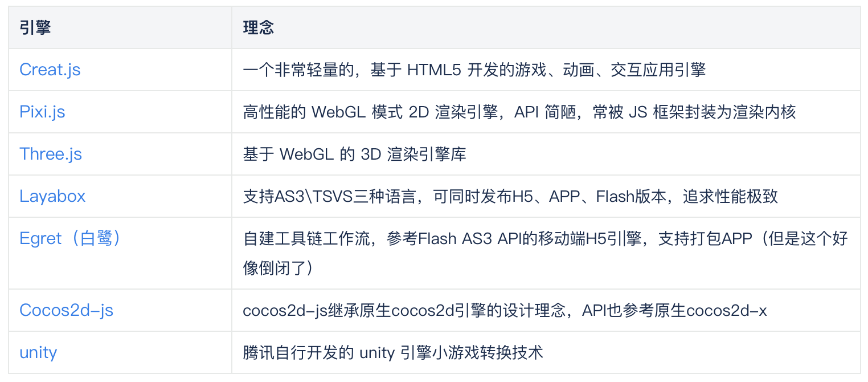
Task: Click description starting 腾讯自行开发的 unity
Action: click(393, 352)
